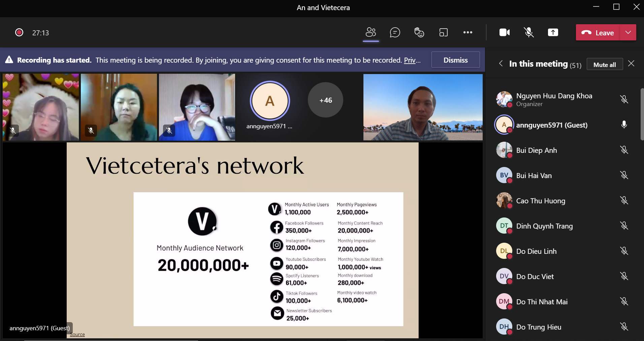Go back from In this meeting list
Screen dimensions: 644x341
click(x=501, y=64)
